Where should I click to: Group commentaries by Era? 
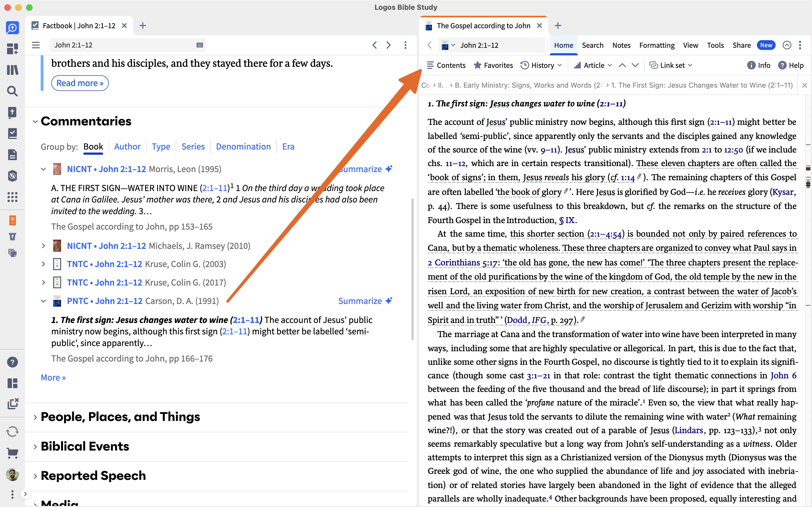pyautogui.click(x=288, y=147)
